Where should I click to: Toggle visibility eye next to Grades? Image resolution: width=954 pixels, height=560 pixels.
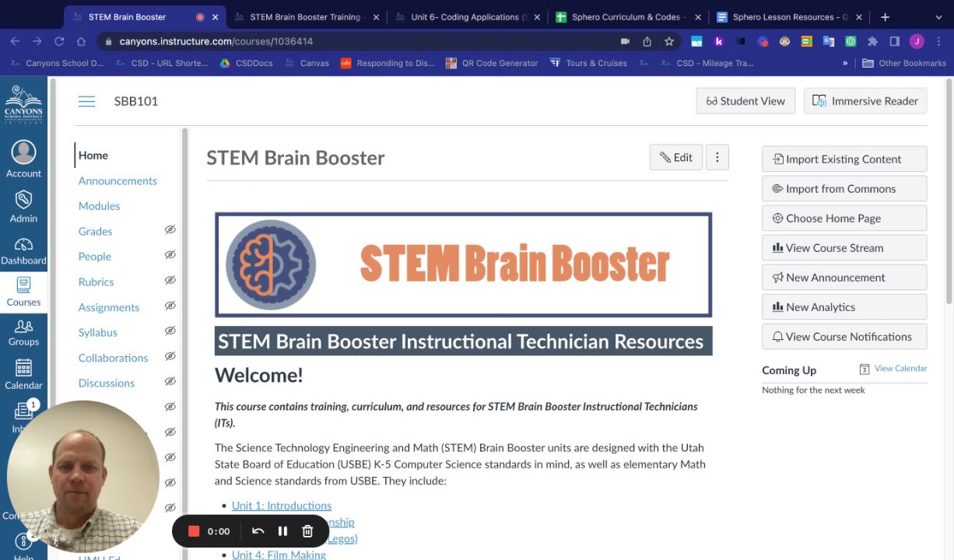pos(170,229)
